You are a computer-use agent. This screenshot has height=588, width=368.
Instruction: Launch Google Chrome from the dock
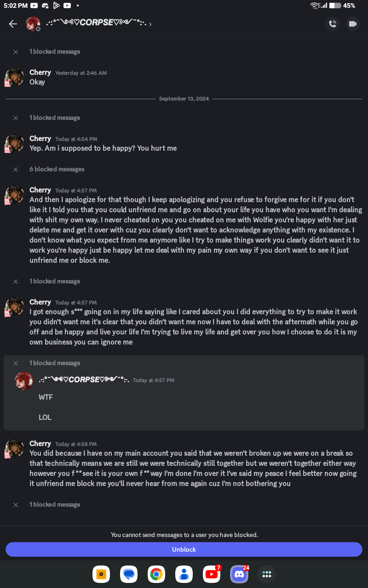coord(156,574)
